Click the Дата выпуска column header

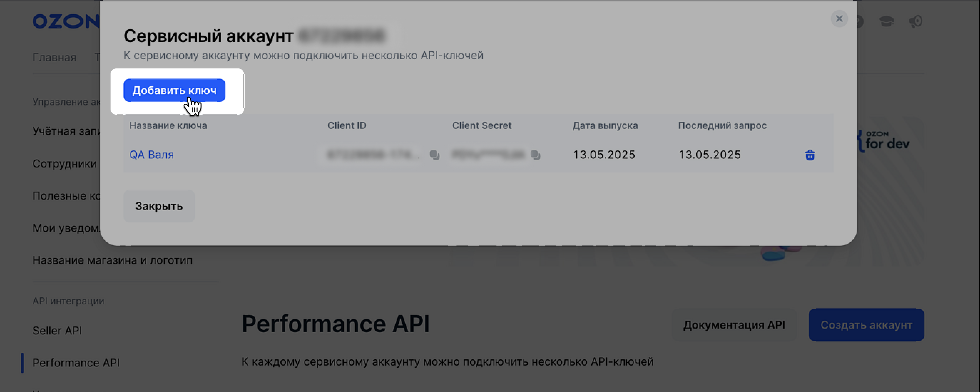click(605, 125)
